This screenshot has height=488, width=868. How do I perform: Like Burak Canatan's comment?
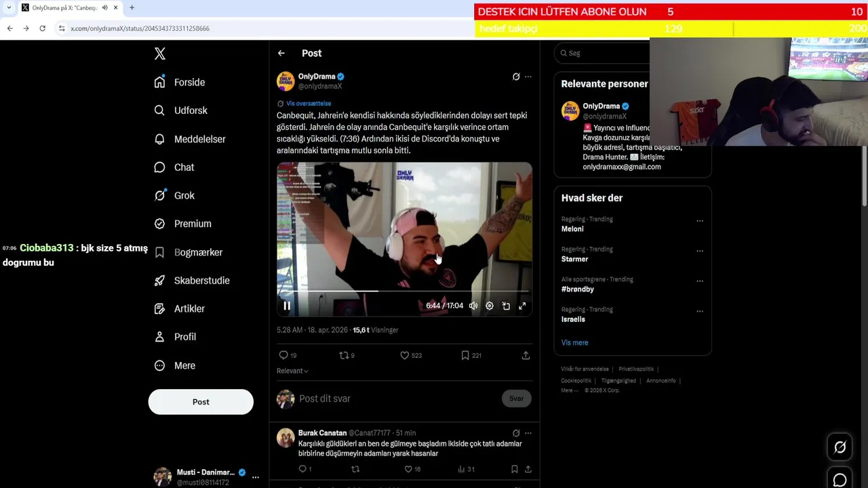[412, 469]
